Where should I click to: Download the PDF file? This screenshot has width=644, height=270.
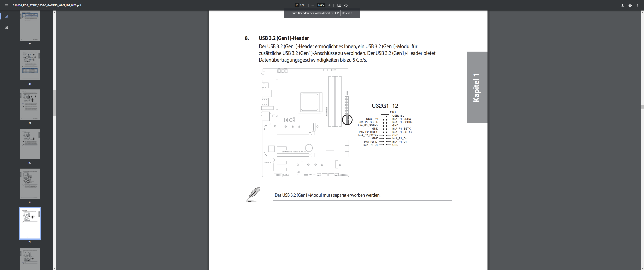(622, 5)
